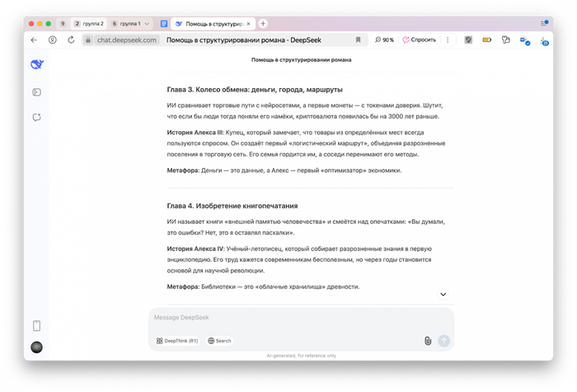
Task: Click the mobile app phone icon
Action: click(36, 326)
